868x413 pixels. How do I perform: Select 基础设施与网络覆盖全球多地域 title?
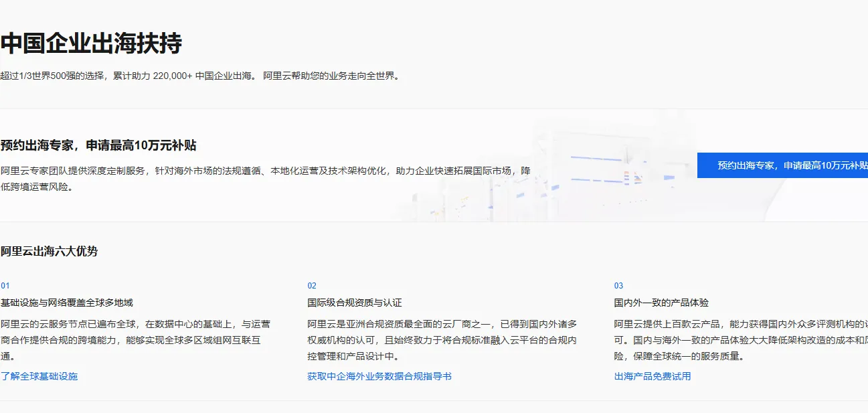click(67, 302)
